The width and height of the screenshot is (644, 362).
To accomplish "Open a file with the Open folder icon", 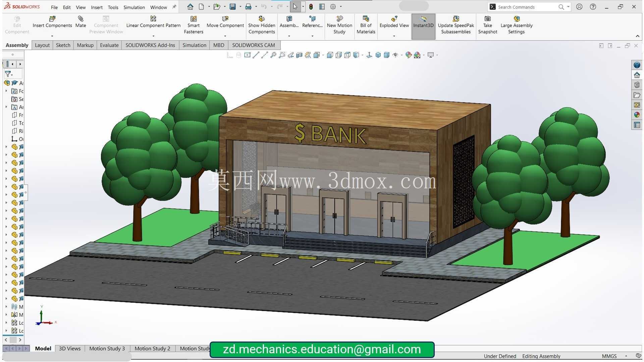I will (217, 7).
